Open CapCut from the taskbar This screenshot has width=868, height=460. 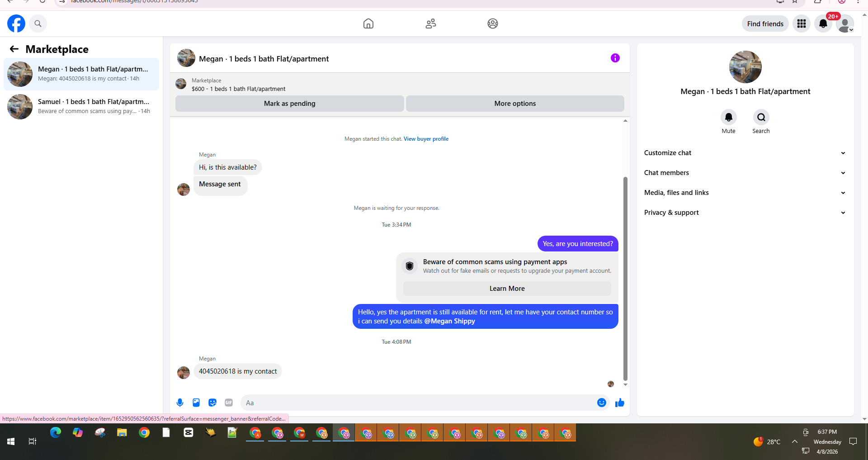(x=189, y=433)
